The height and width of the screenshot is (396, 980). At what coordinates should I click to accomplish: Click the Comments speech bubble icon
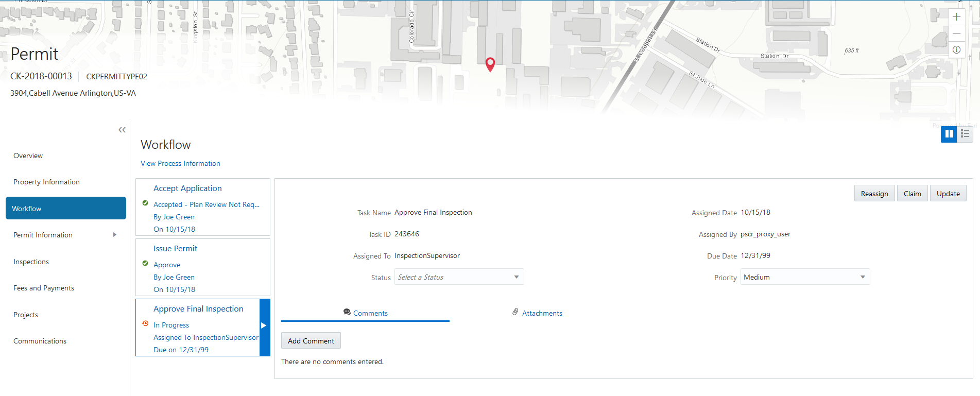pyautogui.click(x=347, y=312)
